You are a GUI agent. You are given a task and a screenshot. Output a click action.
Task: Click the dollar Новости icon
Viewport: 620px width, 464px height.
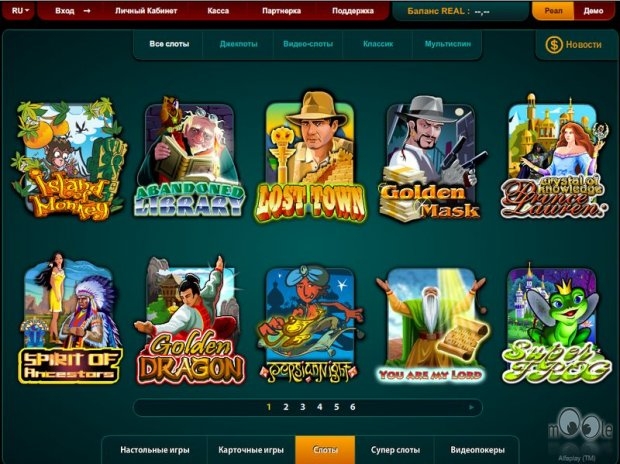(554, 45)
